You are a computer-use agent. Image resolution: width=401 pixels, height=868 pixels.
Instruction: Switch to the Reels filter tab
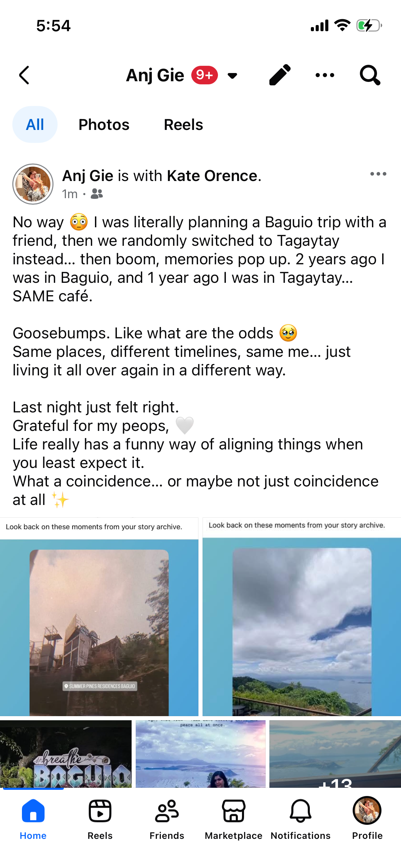(183, 125)
